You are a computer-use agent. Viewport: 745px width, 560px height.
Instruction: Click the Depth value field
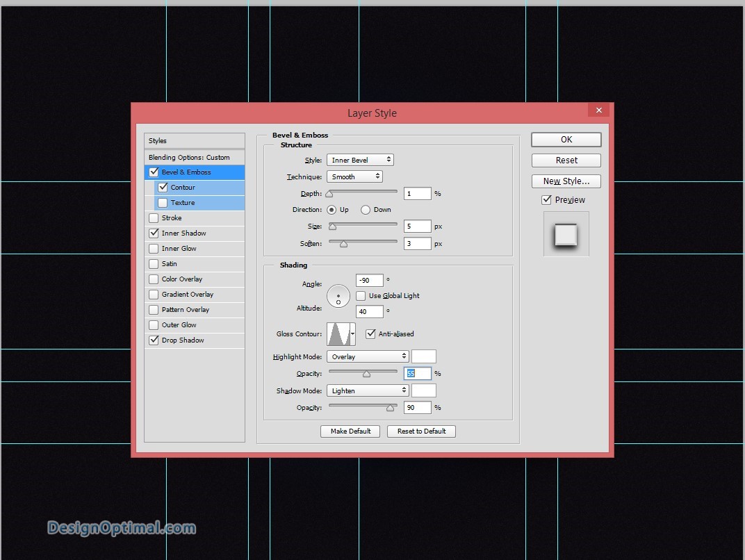pyautogui.click(x=417, y=194)
